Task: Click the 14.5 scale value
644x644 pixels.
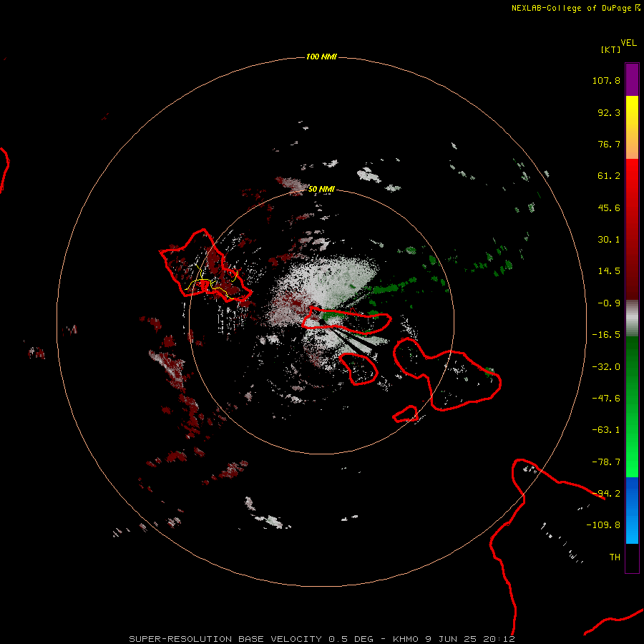Action: click(609, 271)
